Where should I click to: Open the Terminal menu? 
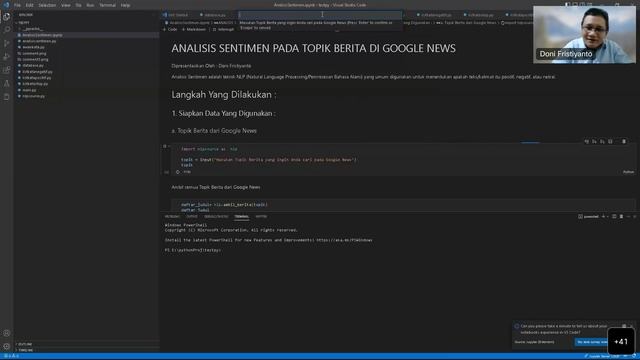coord(107,5)
